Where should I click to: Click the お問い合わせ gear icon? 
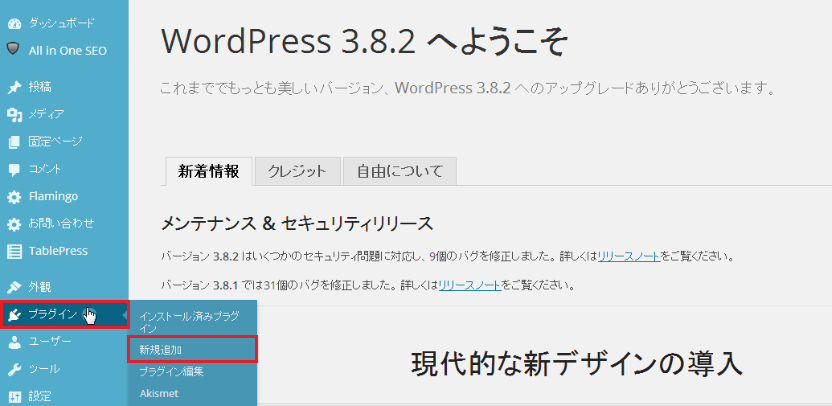click(14, 224)
